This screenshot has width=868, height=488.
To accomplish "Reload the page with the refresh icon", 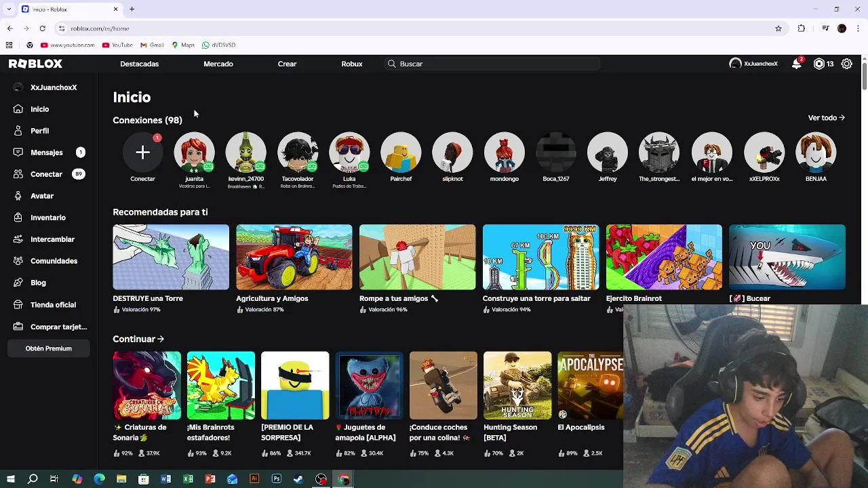I will click(42, 28).
